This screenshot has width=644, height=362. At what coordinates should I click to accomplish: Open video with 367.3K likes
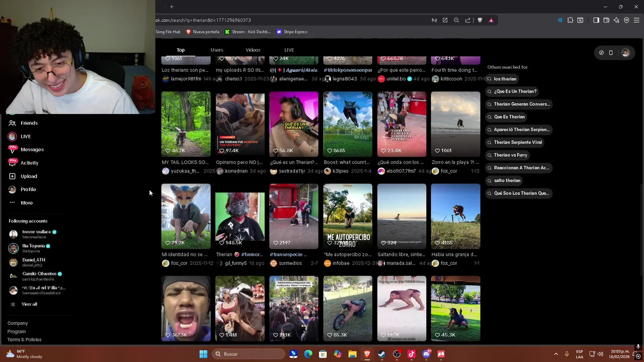click(x=186, y=308)
